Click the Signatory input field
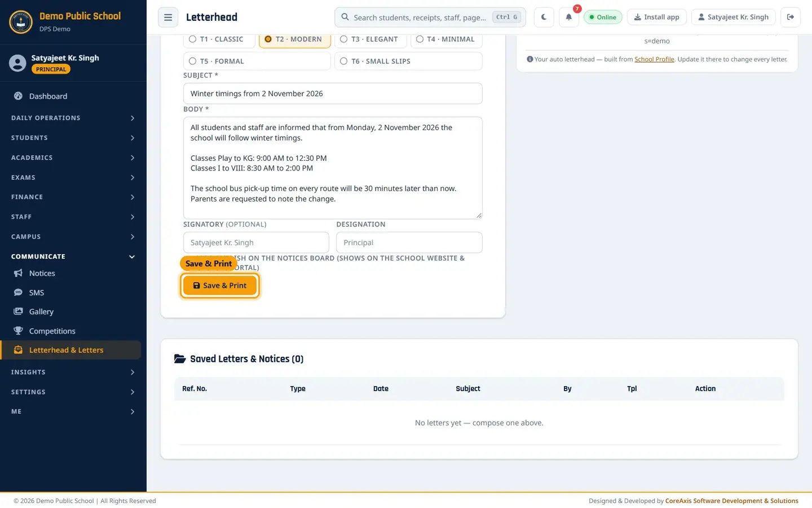This screenshot has height=508, width=812. coord(256,243)
